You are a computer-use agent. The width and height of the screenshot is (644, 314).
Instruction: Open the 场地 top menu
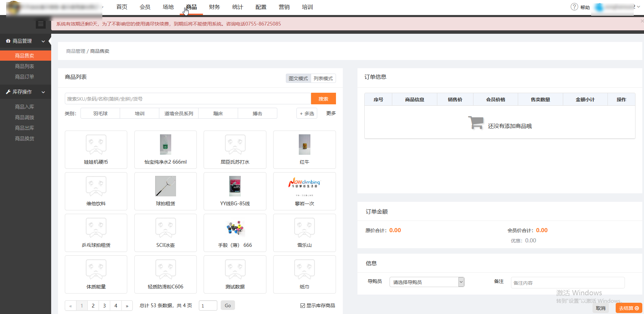click(x=168, y=7)
